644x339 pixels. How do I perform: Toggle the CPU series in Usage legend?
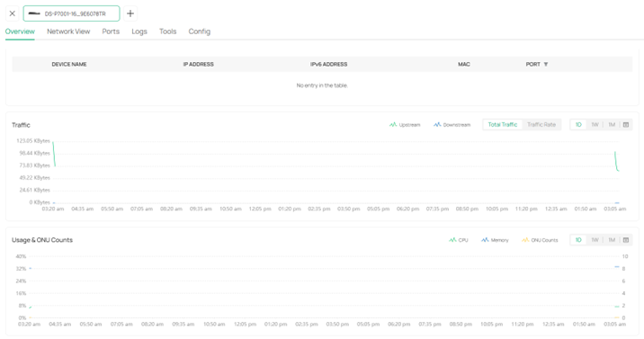pos(459,240)
